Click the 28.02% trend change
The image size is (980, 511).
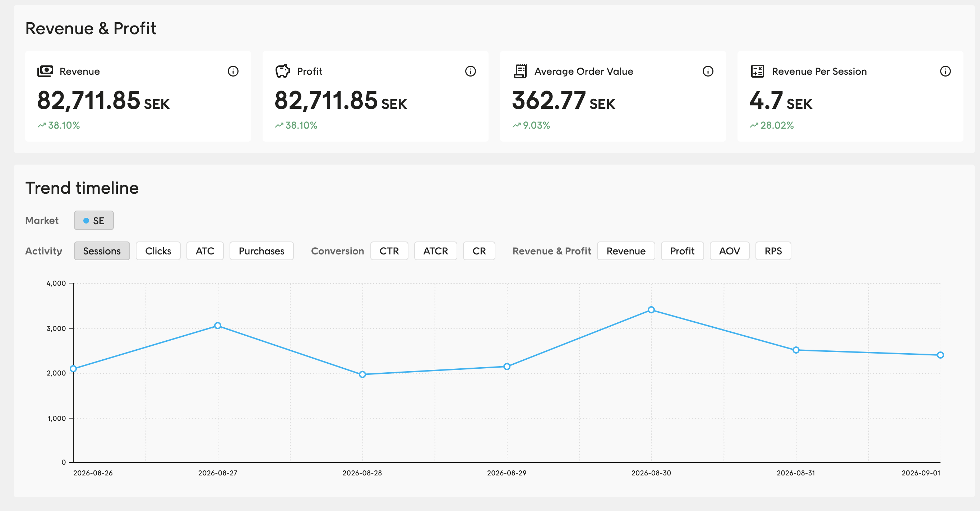772,125
